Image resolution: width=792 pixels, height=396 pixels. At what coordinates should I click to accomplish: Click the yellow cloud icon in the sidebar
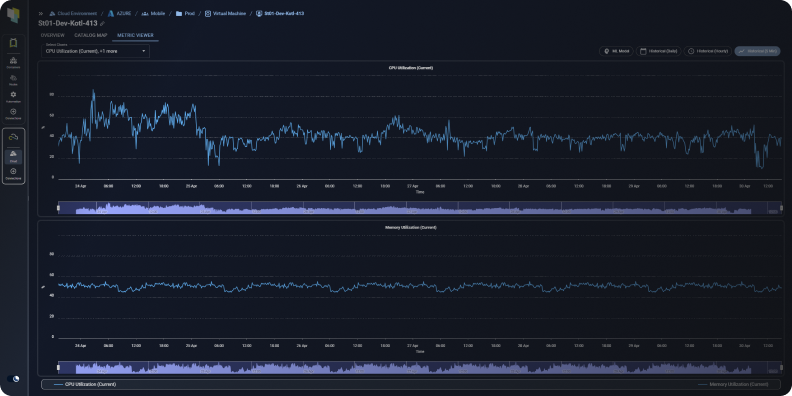coord(14,137)
